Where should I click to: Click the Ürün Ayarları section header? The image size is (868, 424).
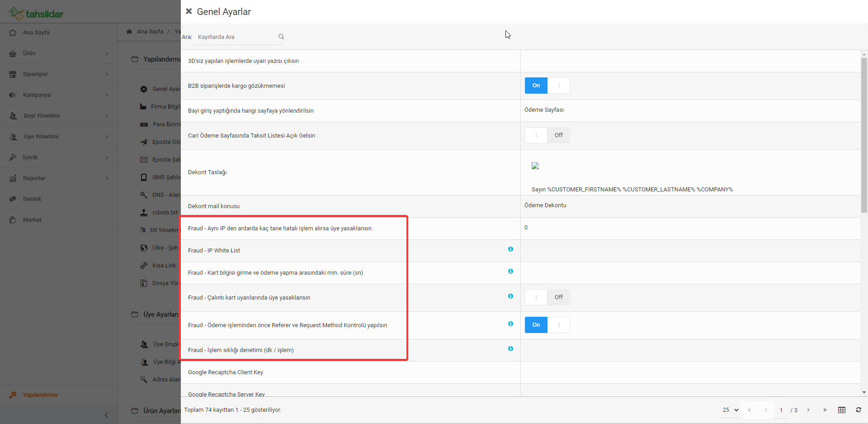click(x=156, y=411)
